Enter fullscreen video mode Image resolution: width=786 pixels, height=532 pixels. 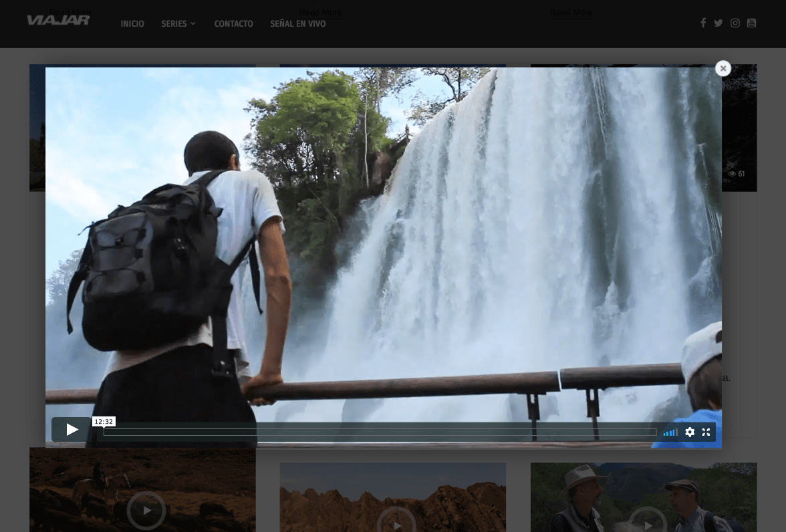pyautogui.click(x=706, y=432)
